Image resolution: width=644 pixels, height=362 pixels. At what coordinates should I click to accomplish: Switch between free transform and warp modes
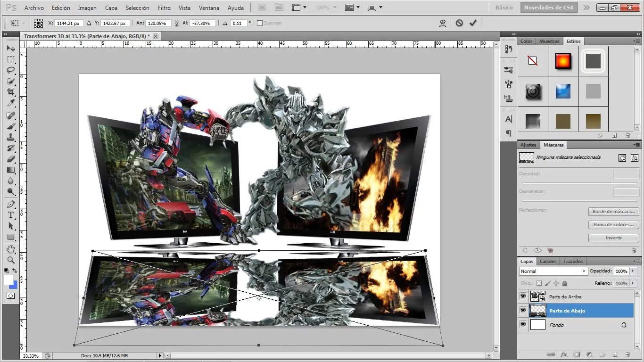443,23
